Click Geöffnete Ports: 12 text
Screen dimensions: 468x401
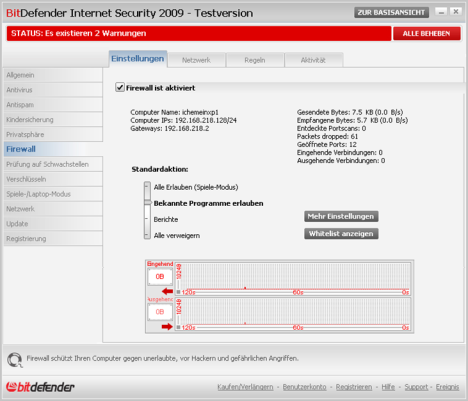tap(327, 144)
